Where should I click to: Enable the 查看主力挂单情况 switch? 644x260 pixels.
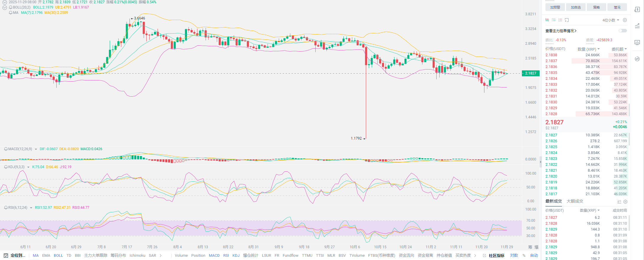point(622,31)
